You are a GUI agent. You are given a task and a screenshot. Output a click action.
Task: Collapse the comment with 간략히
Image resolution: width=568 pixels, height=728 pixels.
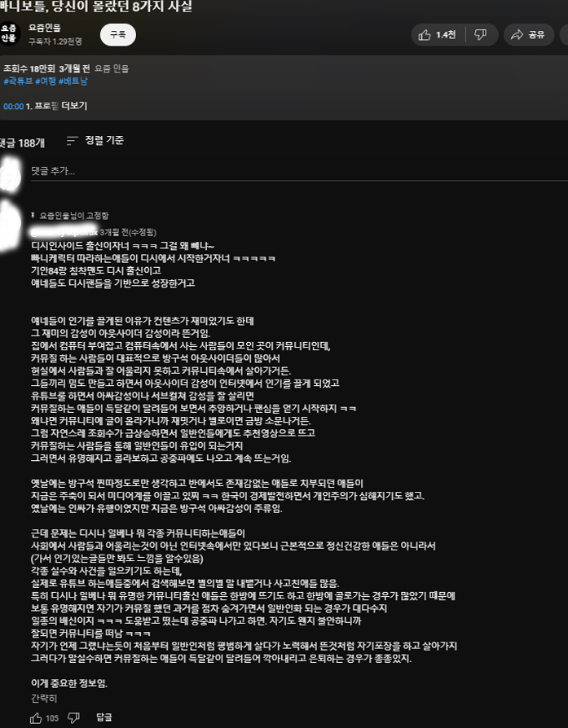coord(44,698)
